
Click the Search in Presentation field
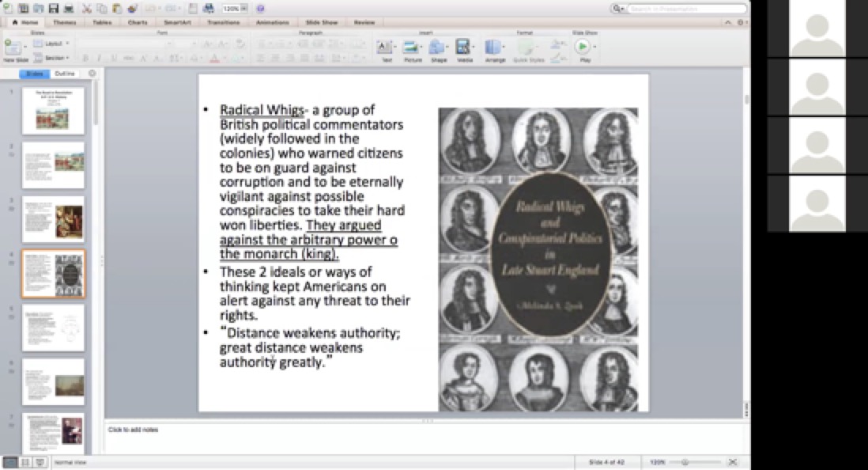coord(687,9)
